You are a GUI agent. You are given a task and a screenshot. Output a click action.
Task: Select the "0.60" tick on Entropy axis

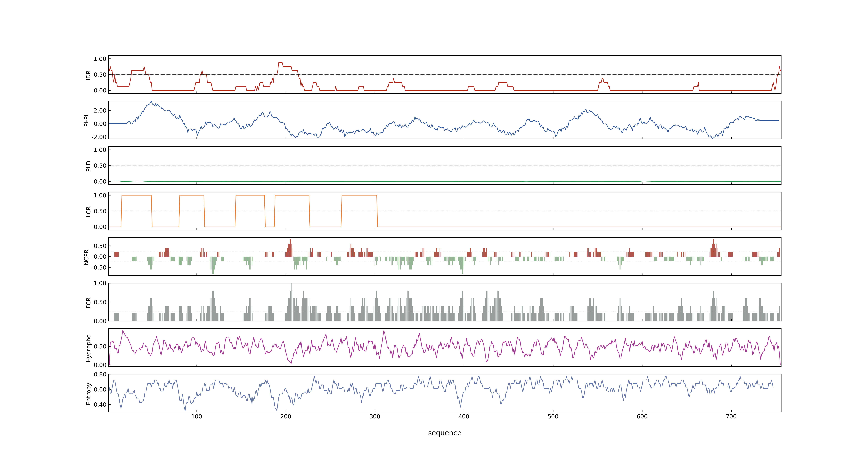100,390
